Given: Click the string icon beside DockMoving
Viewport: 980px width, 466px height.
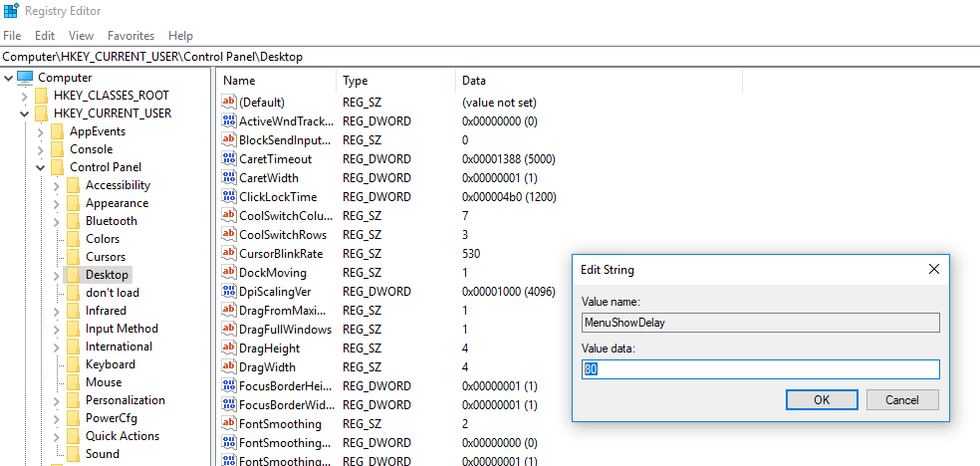Looking at the screenshot, I should coord(229,273).
